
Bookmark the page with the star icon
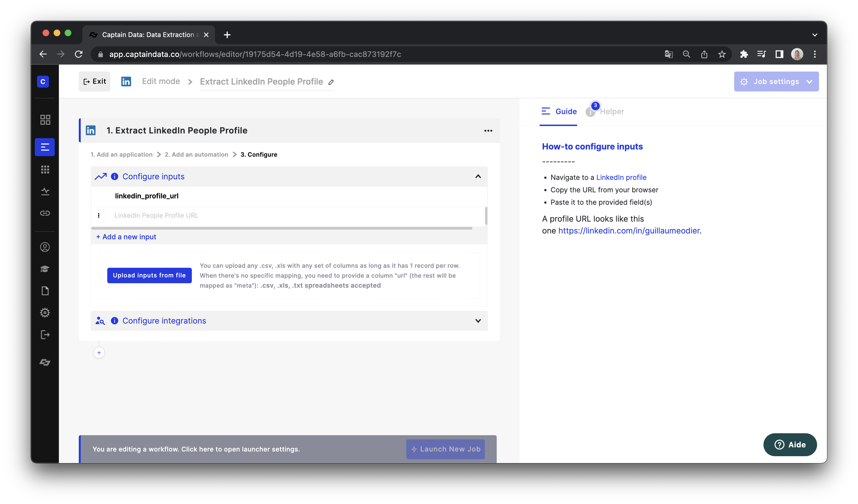coord(722,54)
